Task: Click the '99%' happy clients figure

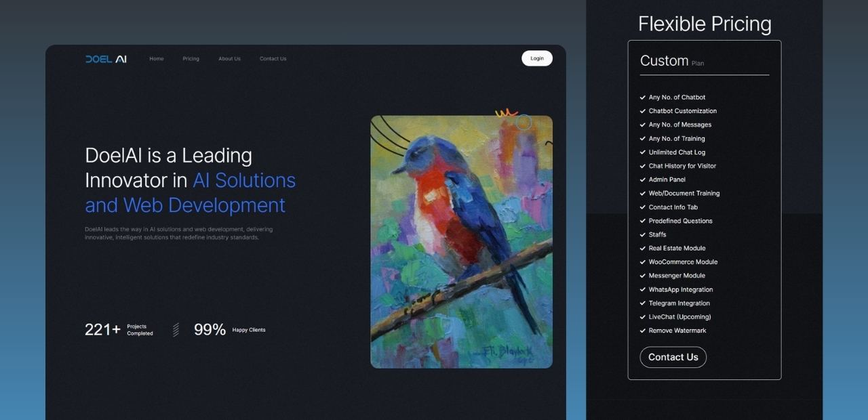Action: pyautogui.click(x=210, y=330)
